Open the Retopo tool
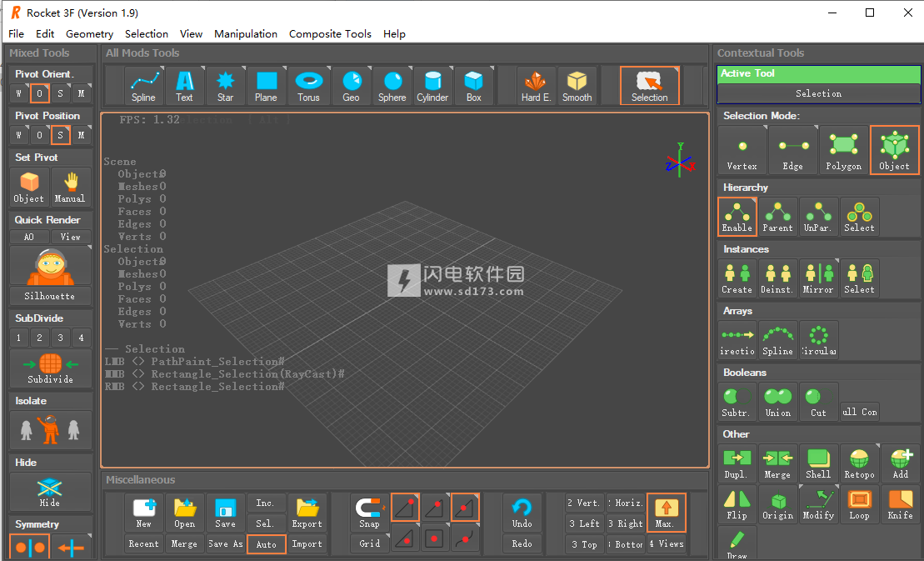The height and width of the screenshot is (561, 924). pyautogui.click(x=859, y=463)
